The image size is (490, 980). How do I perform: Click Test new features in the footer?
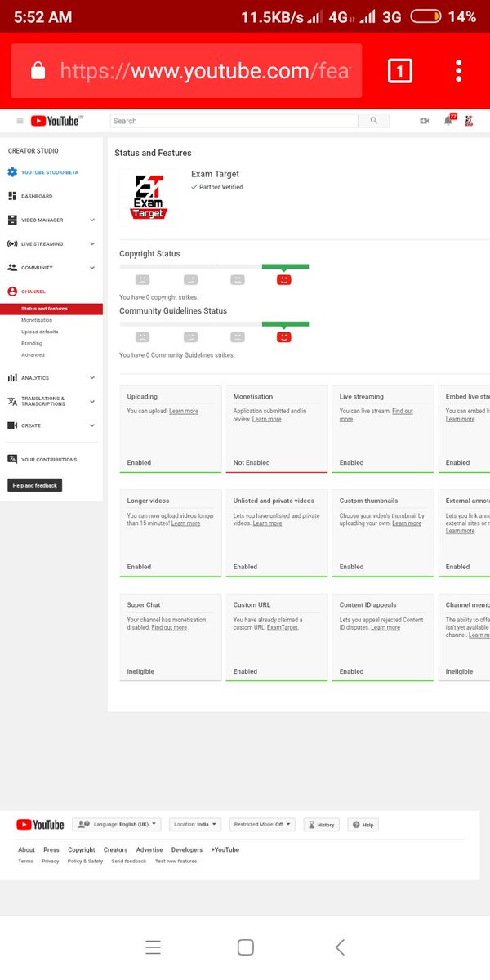176,861
